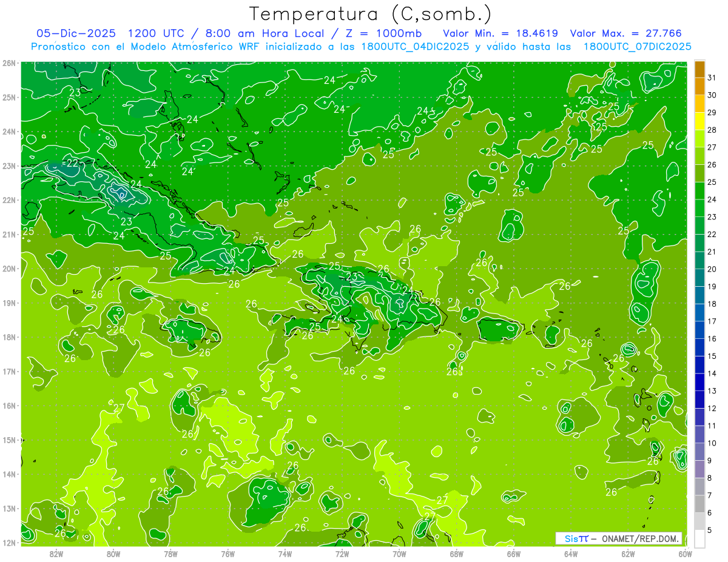Click the "Valor Max. = 27.766" text

pyautogui.click(x=626, y=33)
